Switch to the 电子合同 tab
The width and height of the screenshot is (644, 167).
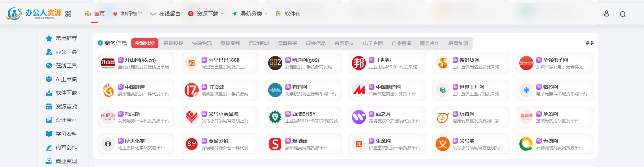coord(373,43)
